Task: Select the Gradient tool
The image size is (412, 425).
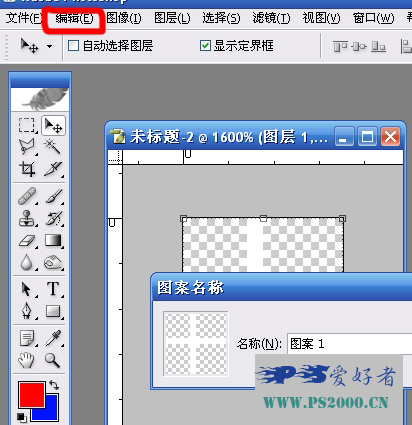Action: pos(53,240)
